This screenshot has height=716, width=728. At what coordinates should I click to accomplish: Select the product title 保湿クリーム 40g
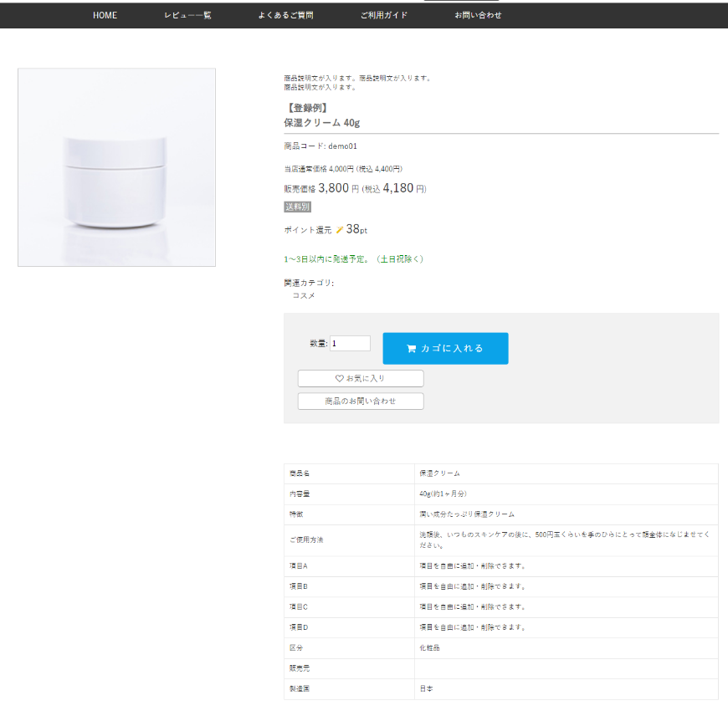click(322, 123)
